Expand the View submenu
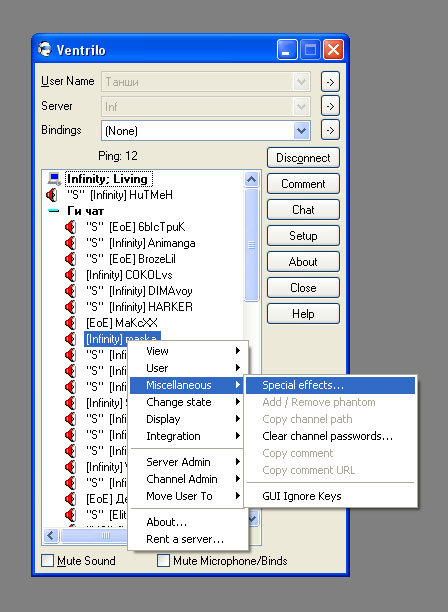 point(188,351)
